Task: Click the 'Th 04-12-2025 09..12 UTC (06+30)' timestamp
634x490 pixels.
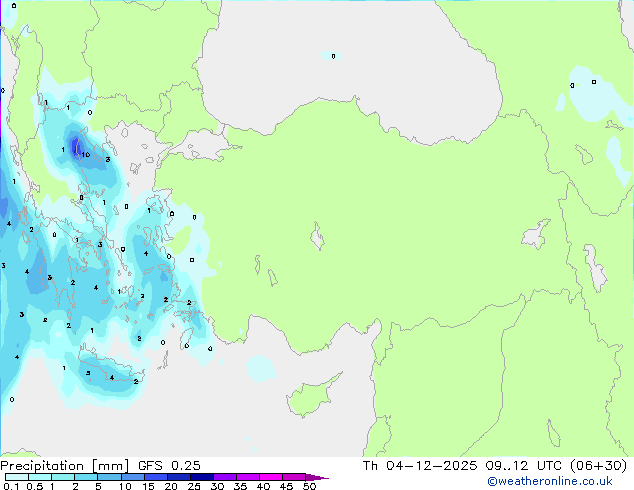Action: point(495,466)
